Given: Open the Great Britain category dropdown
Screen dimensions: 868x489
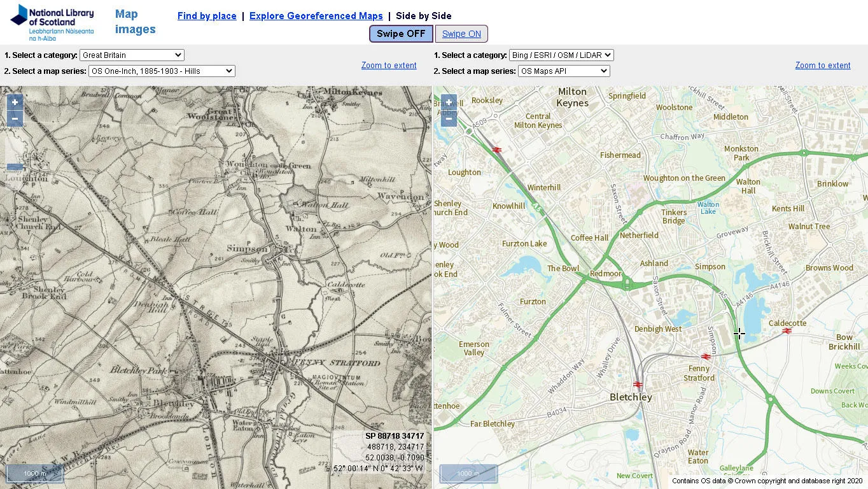Looking at the screenshot, I should click(x=131, y=55).
